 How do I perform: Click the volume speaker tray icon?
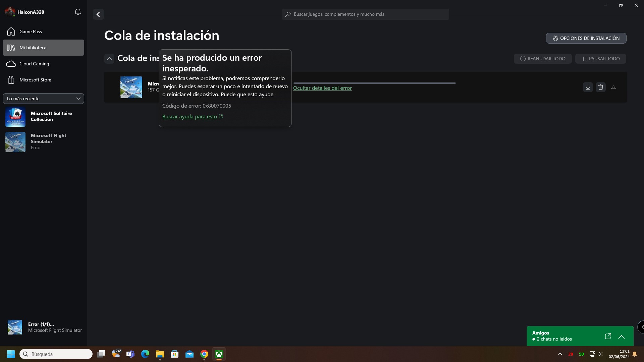click(600, 354)
